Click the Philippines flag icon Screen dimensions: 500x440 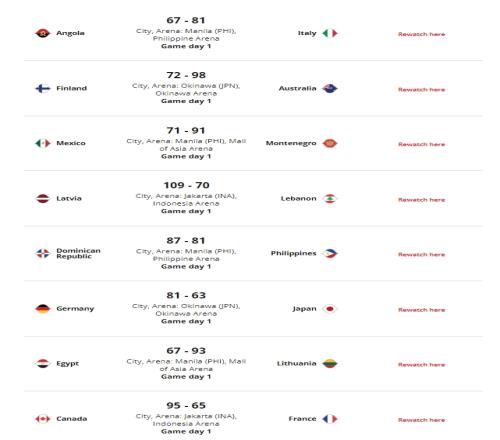330,253
